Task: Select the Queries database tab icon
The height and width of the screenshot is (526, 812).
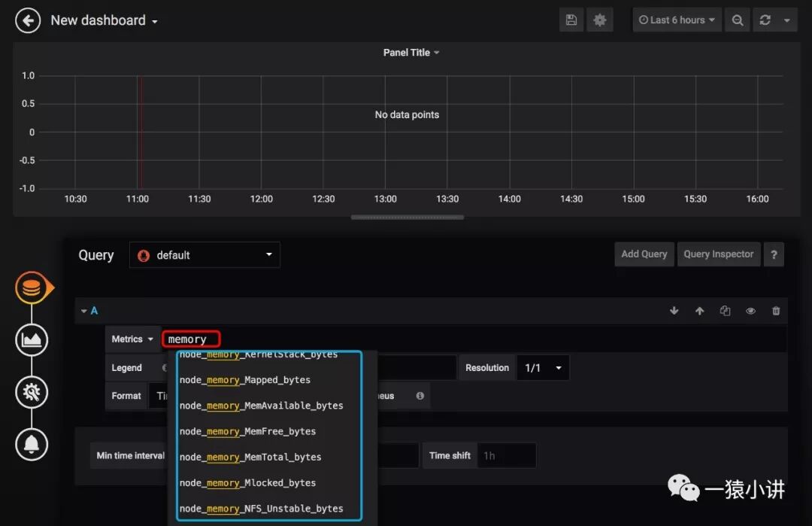Action: (32, 287)
